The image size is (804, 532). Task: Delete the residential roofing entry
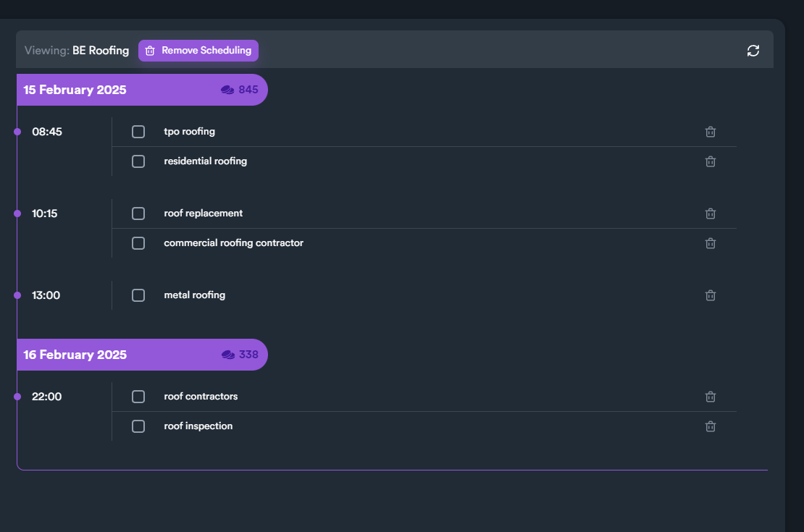tap(711, 161)
